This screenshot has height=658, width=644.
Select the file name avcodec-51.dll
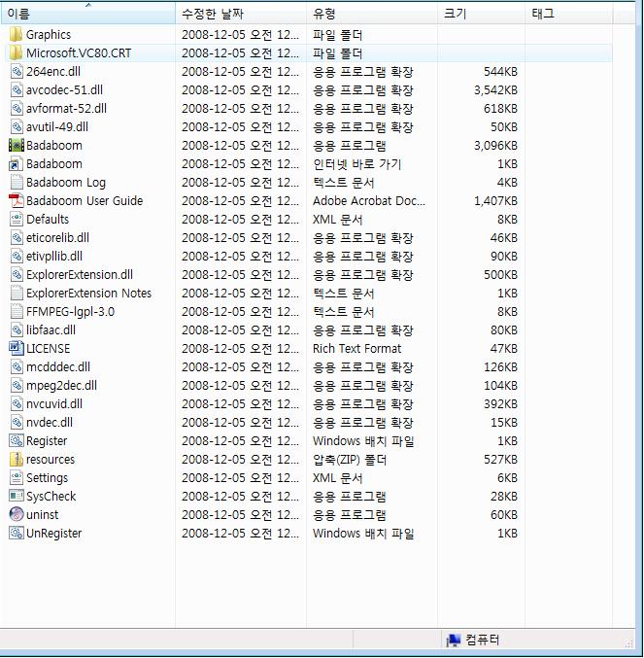point(64,90)
